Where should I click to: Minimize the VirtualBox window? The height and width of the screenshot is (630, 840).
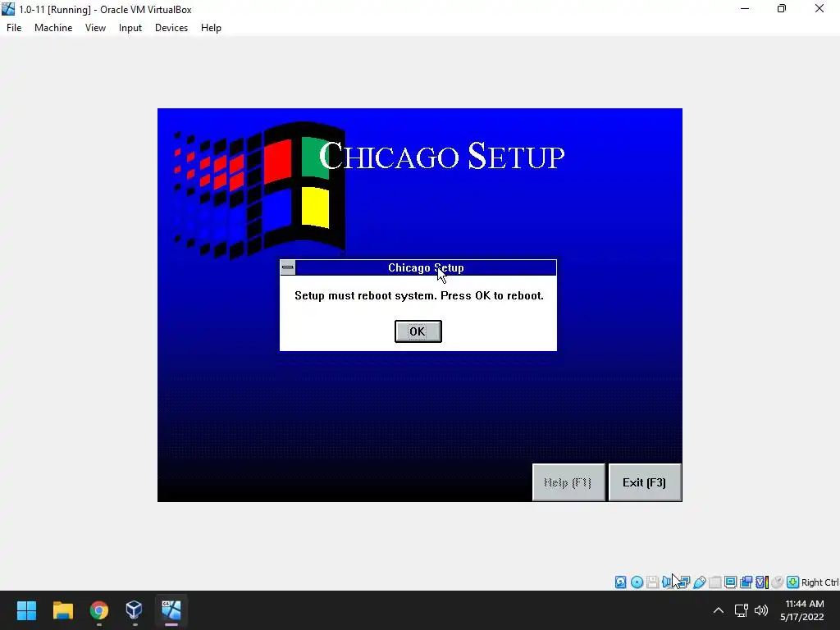745,8
